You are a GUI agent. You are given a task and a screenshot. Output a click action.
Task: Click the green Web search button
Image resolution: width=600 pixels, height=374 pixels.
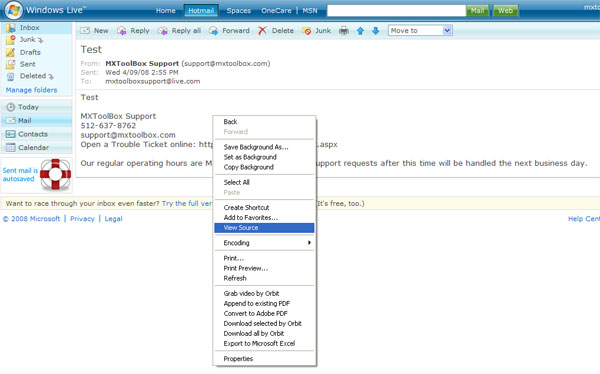505,11
